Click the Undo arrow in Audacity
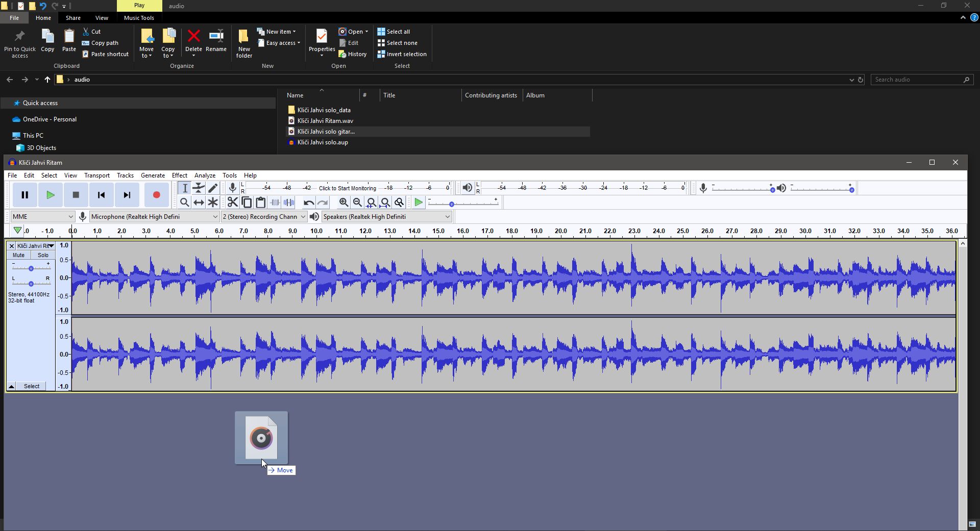 point(309,203)
